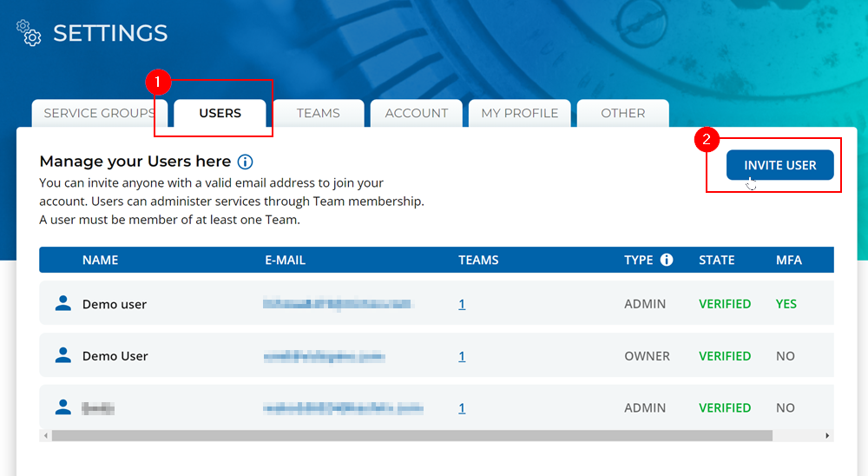Click info icon beside Manage your Users
Screen dimensions: 868x476
[x=245, y=162]
